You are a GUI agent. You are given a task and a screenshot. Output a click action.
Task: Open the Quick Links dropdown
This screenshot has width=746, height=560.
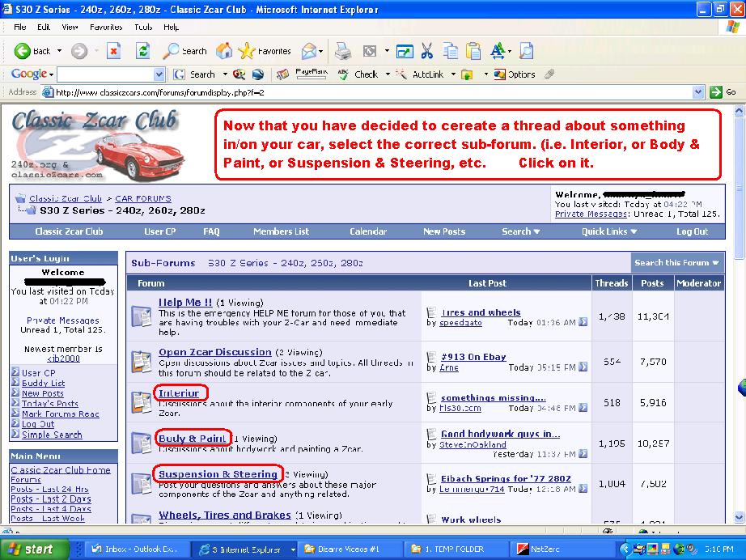click(609, 231)
